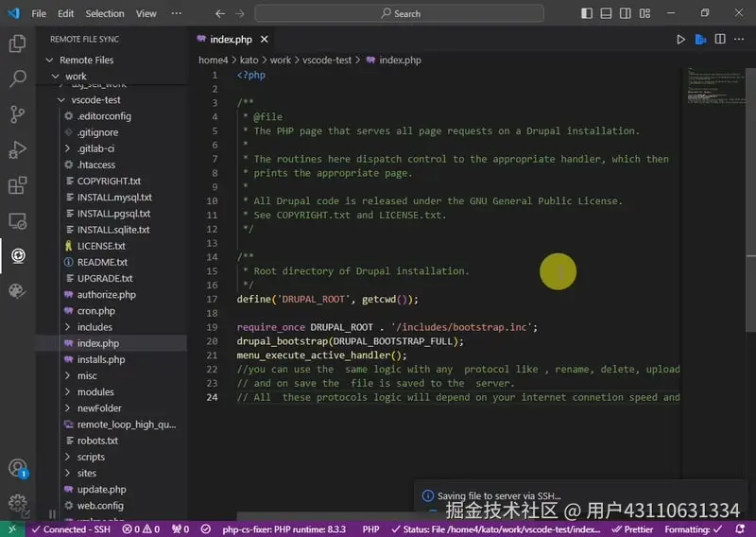Open the View menu
The width and height of the screenshot is (756, 537).
click(146, 13)
